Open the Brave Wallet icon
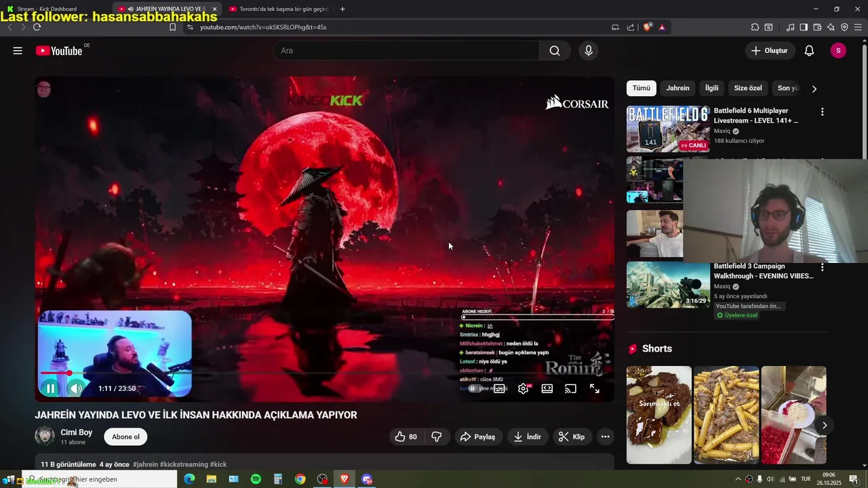 click(817, 27)
